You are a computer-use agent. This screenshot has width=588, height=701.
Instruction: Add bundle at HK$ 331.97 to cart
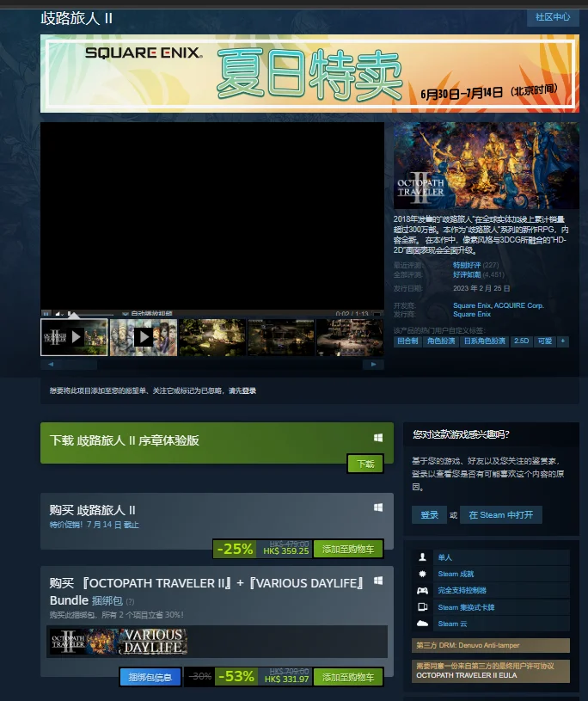click(x=348, y=677)
